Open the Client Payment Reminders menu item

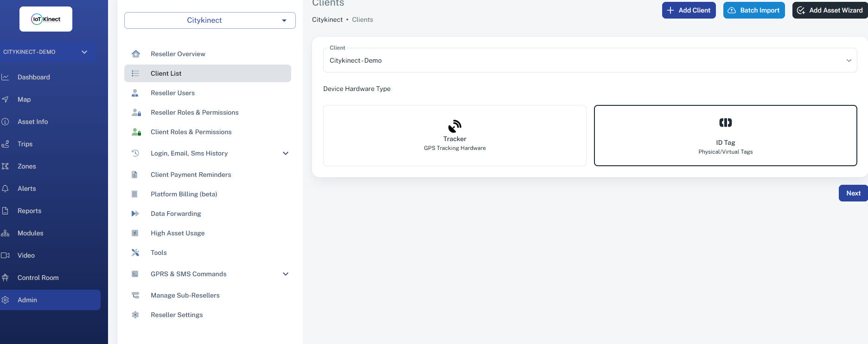pos(191,175)
